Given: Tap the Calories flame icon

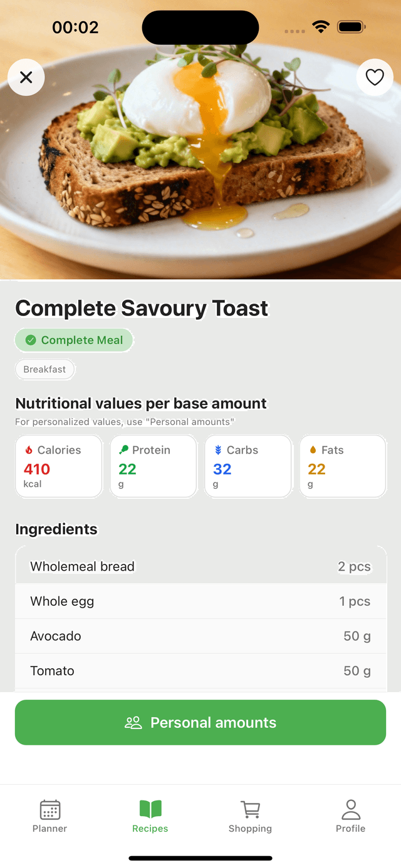Looking at the screenshot, I should pos(29,450).
